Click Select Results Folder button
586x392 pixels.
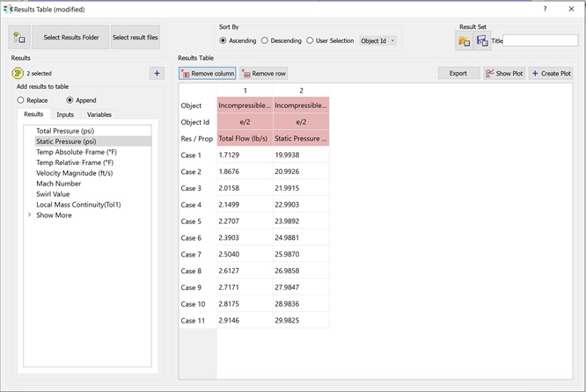(71, 37)
